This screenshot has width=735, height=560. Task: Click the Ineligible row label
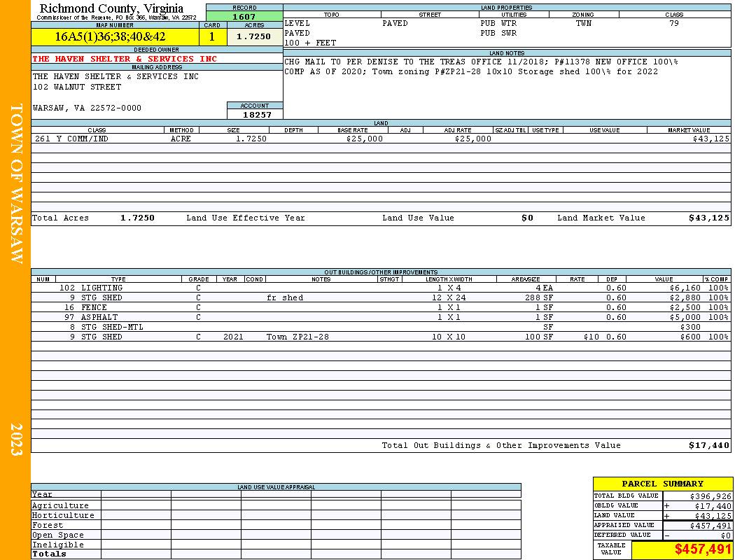pyautogui.click(x=57, y=545)
